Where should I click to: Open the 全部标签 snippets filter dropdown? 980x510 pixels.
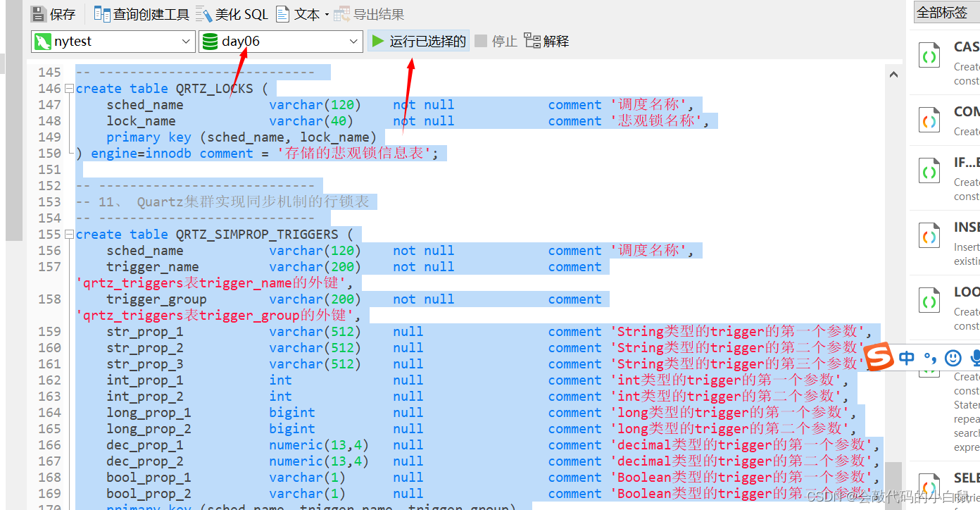click(x=946, y=12)
